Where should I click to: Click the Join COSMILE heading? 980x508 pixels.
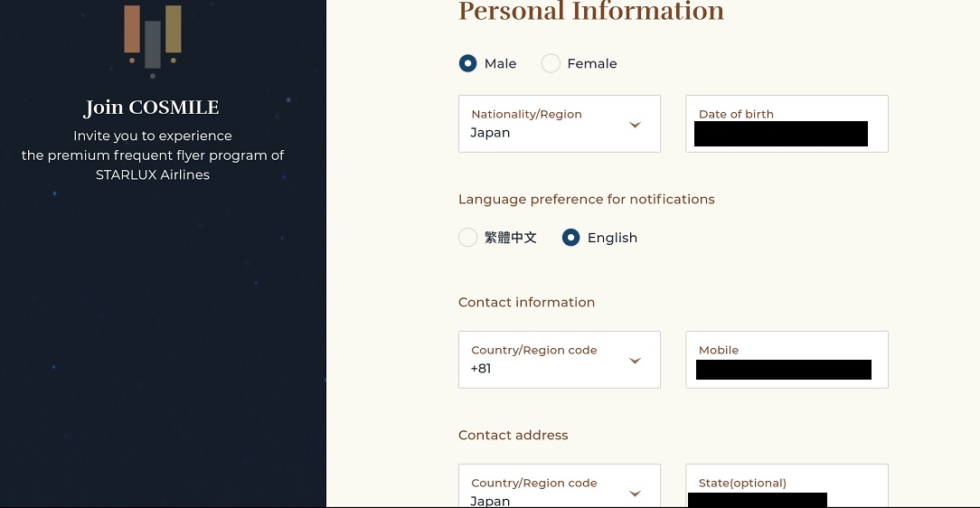pyautogui.click(x=152, y=108)
